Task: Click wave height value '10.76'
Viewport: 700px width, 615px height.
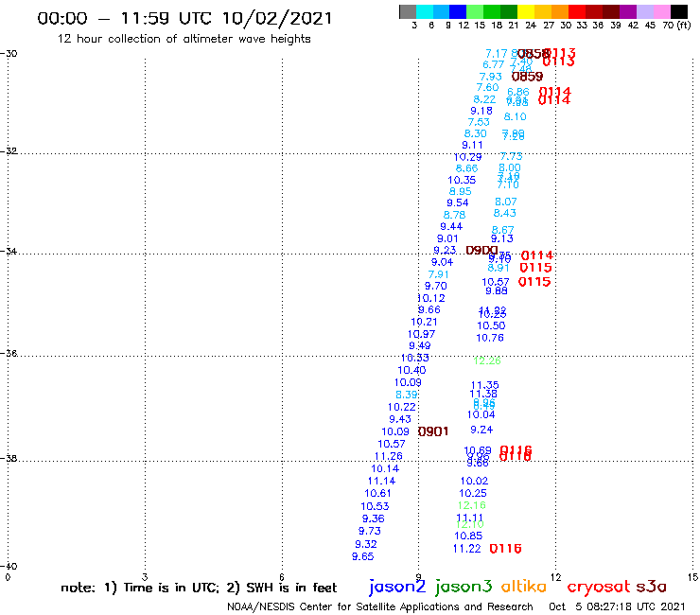Action: pyautogui.click(x=490, y=338)
